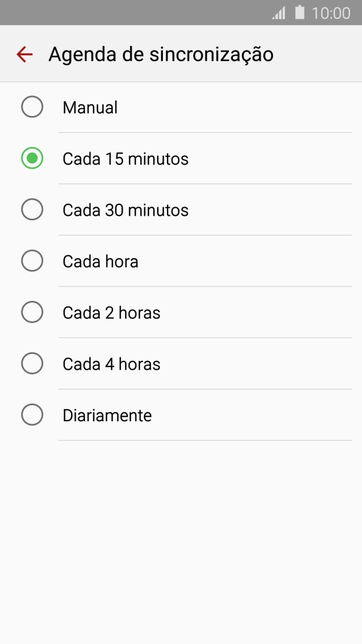Click the Cada 15 minutos text
The image size is (362, 644).
pyautogui.click(x=126, y=158)
